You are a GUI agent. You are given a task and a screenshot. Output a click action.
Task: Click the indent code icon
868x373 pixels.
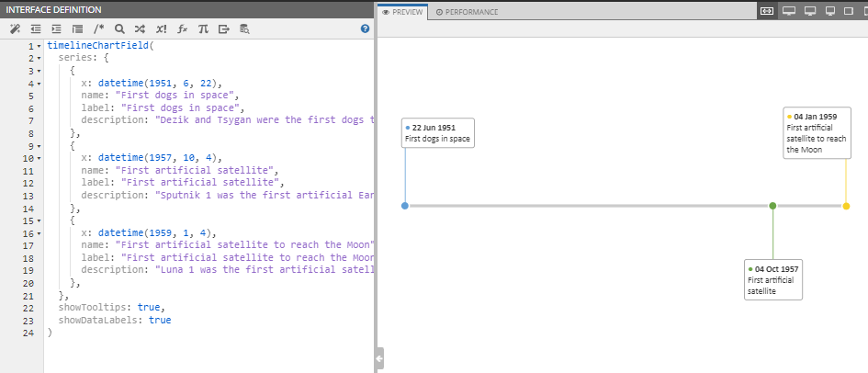tap(57, 29)
